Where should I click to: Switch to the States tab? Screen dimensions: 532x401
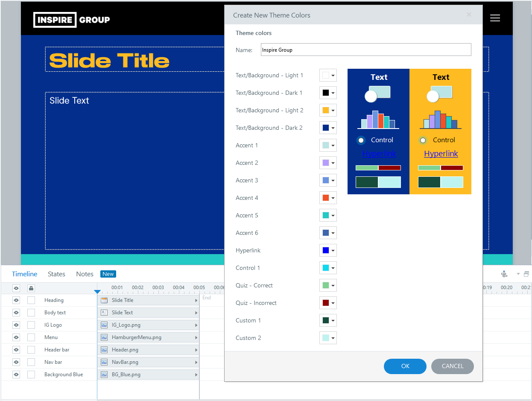56,274
